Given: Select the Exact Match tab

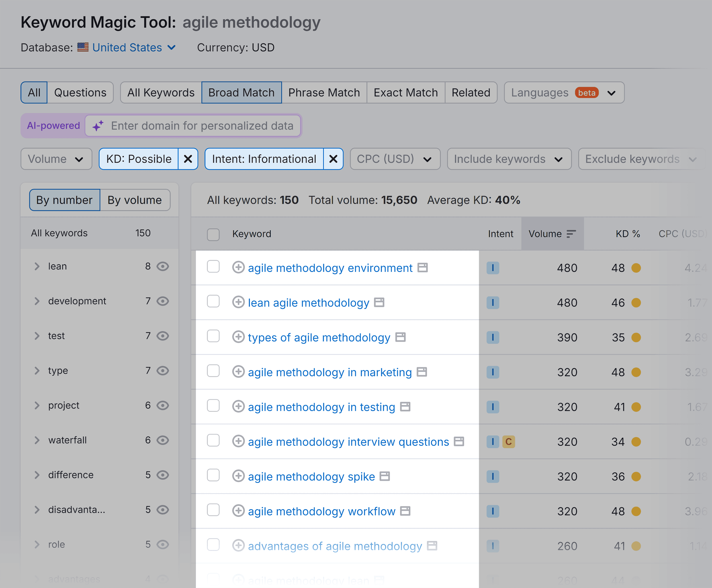Looking at the screenshot, I should [x=406, y=93].
